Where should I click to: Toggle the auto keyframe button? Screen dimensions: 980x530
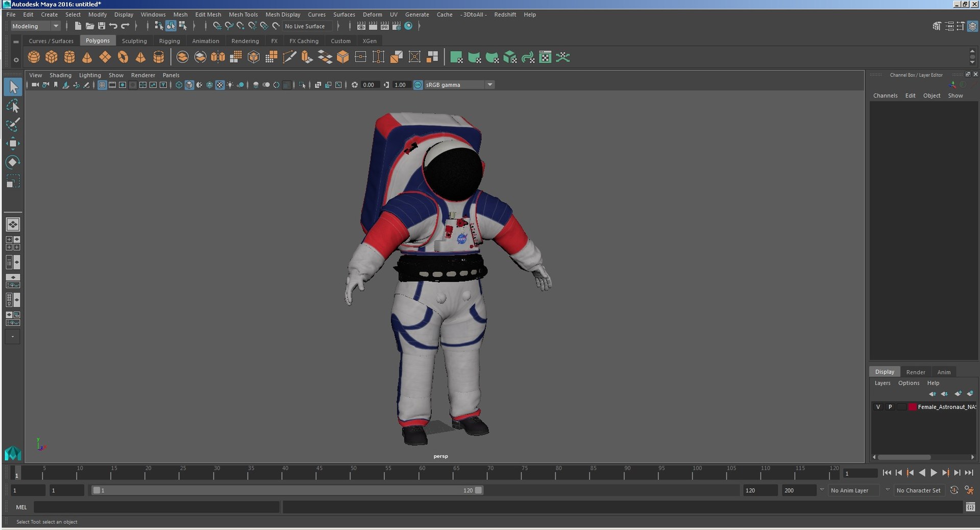click(x=954, y=490)
